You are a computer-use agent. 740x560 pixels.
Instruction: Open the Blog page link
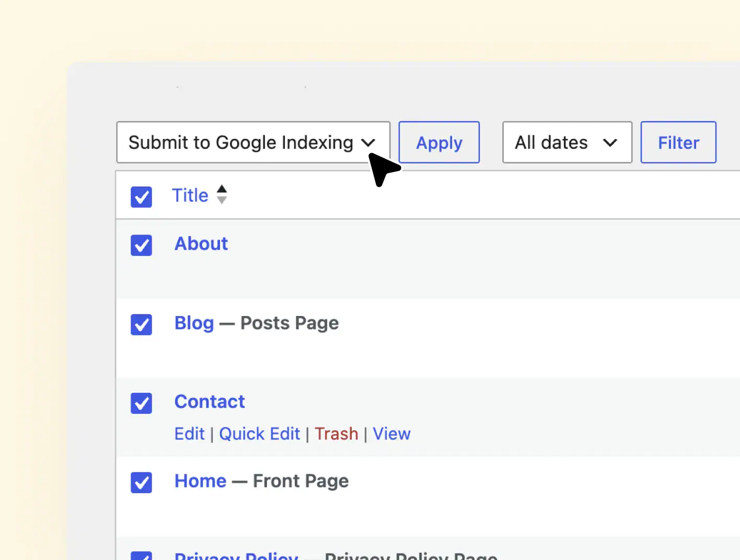point(194,323)
